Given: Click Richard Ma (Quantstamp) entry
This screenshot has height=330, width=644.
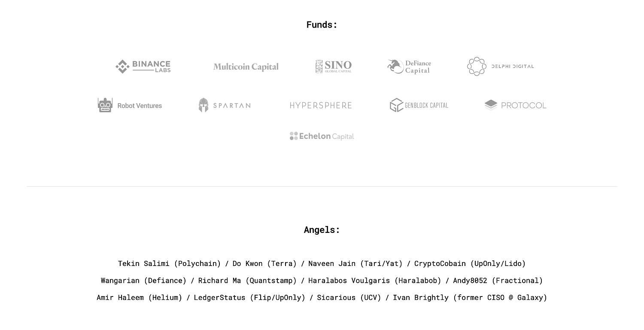Looking at the screenshot, I should point(247,281).
